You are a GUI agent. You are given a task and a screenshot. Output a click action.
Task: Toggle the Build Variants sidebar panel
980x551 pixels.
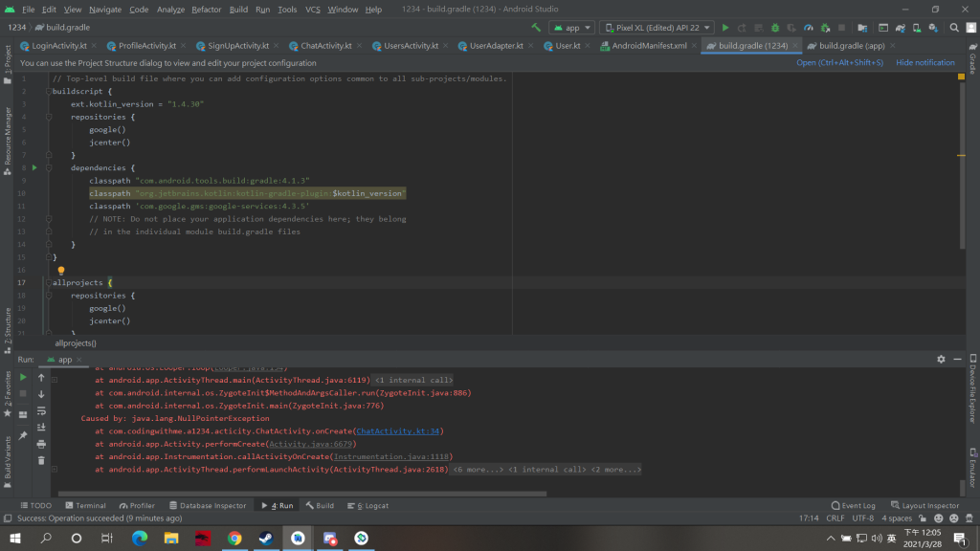coord(8,462)
